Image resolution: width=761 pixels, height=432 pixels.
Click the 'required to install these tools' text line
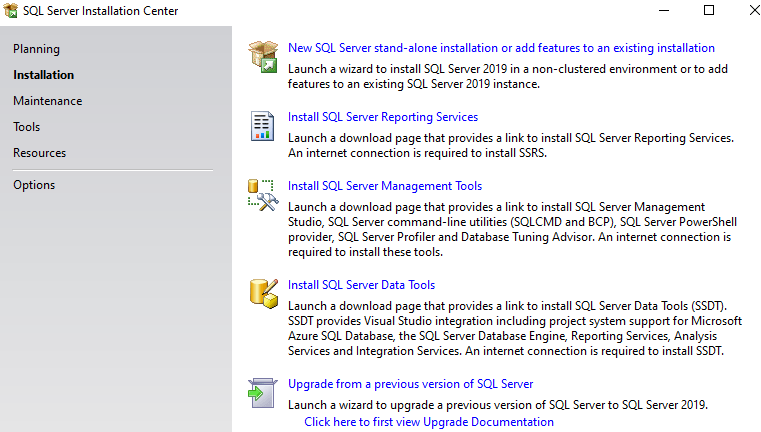365,252
